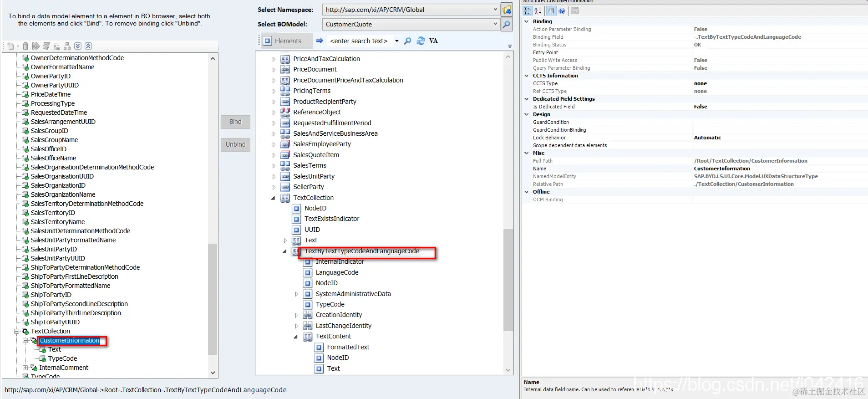Open the Select Namespace dropdown
The image size is (868, 399).
[495, 10]
